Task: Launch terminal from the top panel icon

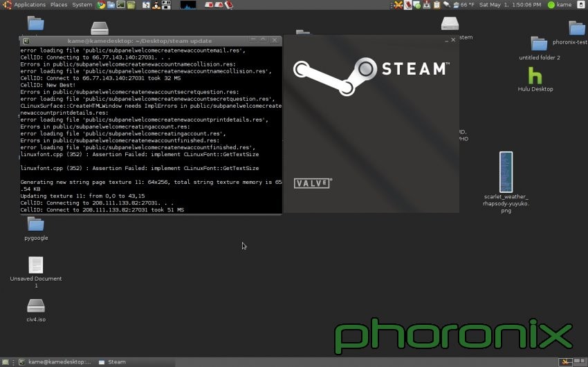Action: coord(121,5)
